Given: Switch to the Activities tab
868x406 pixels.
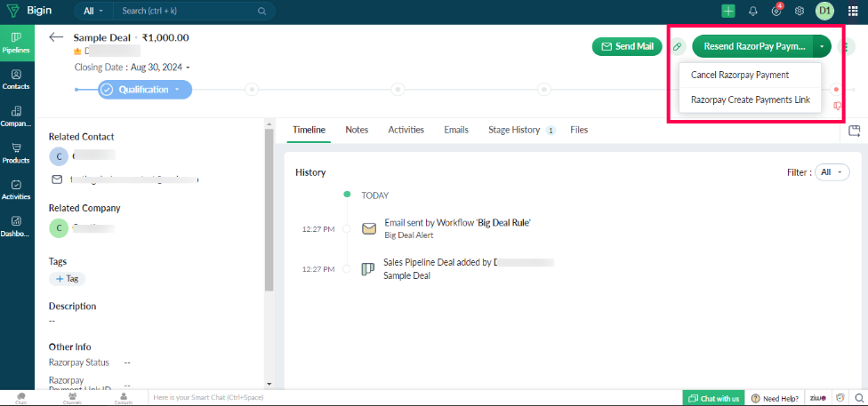Looking at the screenshot, I should pos(406,130).
